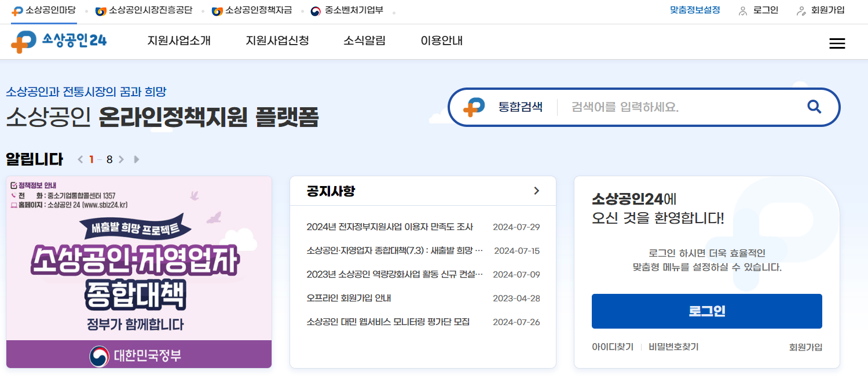
Task: Click the magnifying glass search icon
Action: [x=814, y=107]
